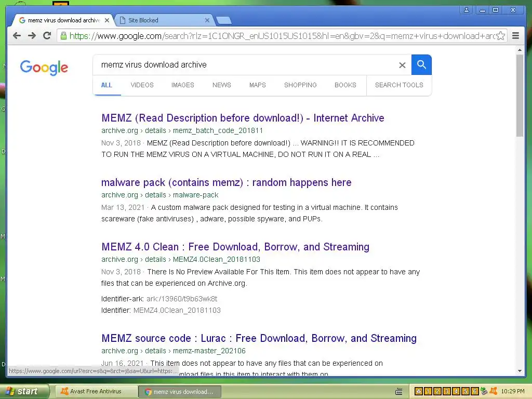Open the Chrome user profile button
The image size is (532, 399).
pos(467,10)
